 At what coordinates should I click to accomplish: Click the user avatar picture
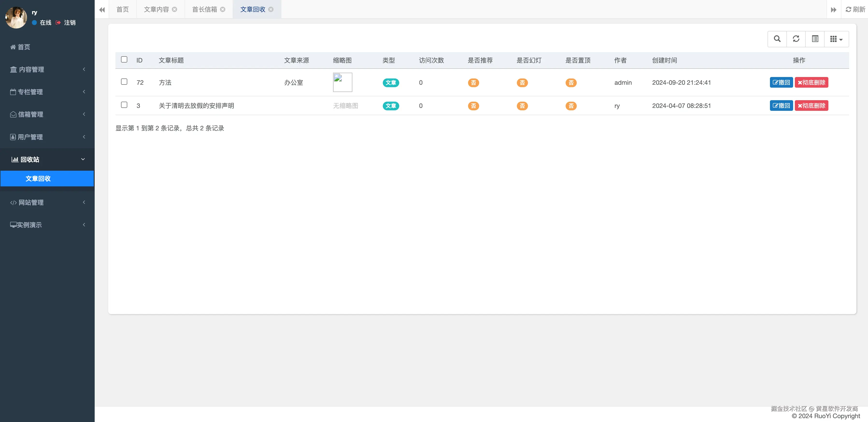point(16,18)
